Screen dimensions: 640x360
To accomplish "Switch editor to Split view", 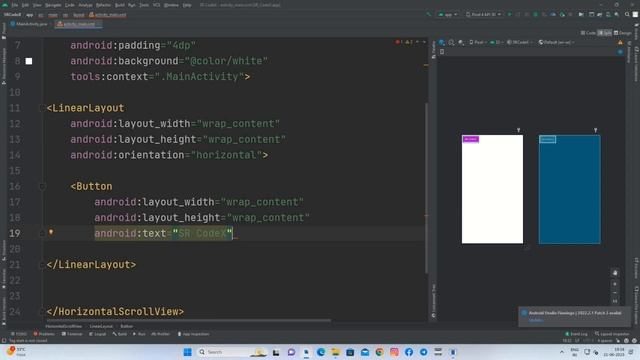I will pos(604,33).
